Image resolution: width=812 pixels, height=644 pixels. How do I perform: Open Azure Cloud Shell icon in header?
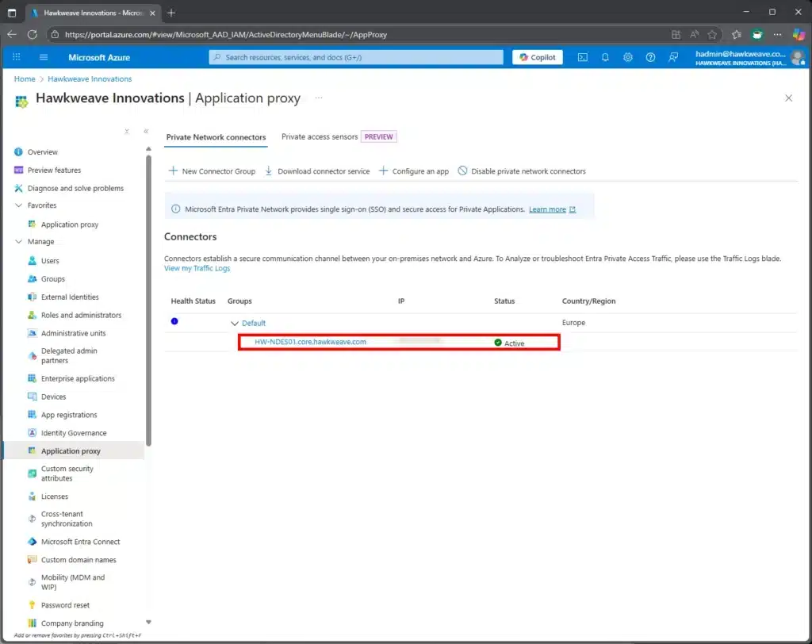click(582, 57)
